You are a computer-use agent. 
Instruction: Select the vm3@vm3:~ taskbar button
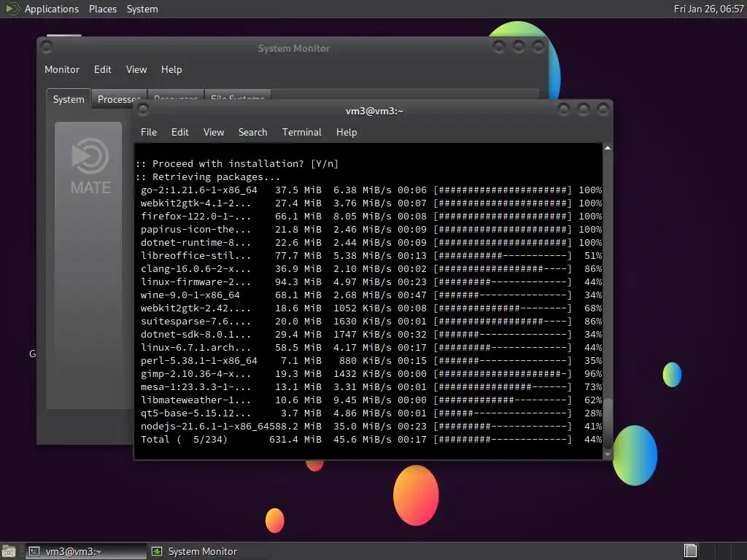click(86, 551)
